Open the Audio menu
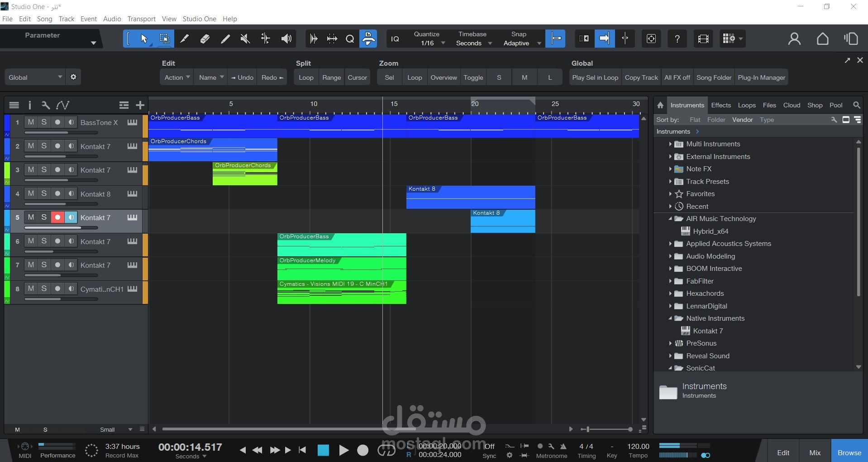 (x=112, y=19)
